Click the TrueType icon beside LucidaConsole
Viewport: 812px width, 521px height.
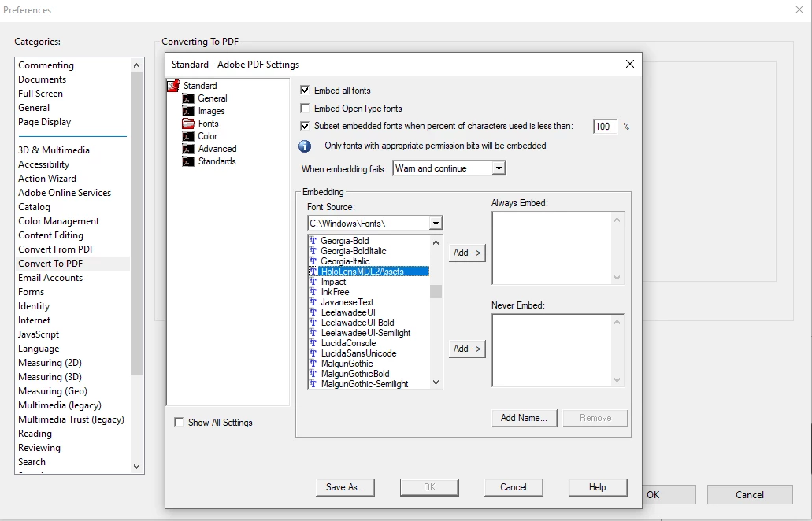[313, 343]
